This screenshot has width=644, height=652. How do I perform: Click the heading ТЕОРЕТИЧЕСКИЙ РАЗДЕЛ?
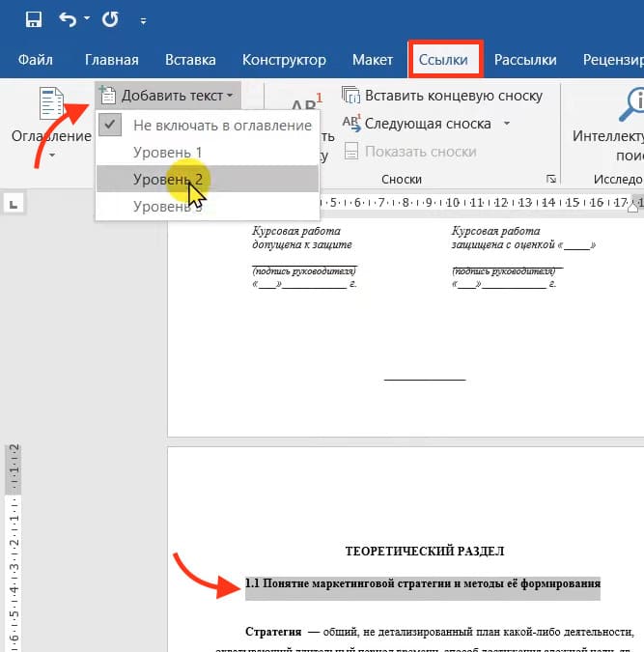point(425,552)
